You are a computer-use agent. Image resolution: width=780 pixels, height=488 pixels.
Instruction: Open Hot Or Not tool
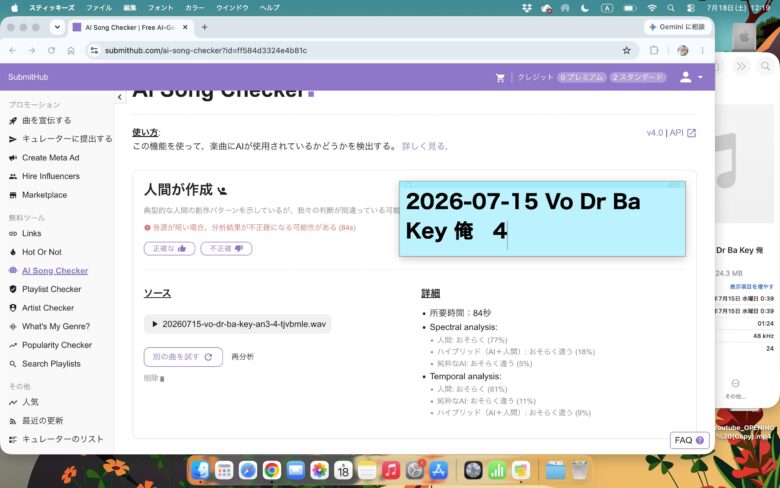(35, 252)
